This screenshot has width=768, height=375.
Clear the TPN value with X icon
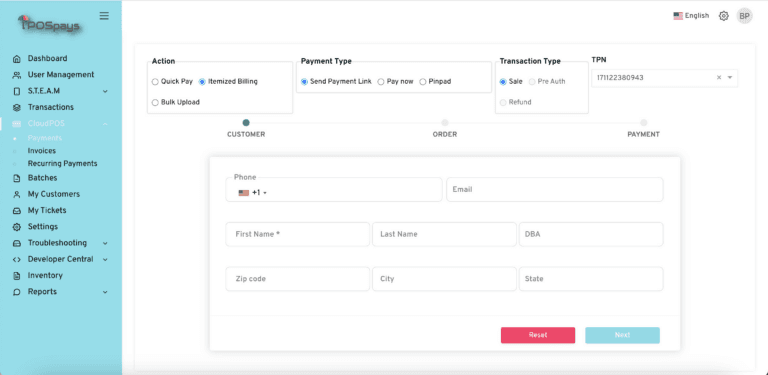(719, 77)
